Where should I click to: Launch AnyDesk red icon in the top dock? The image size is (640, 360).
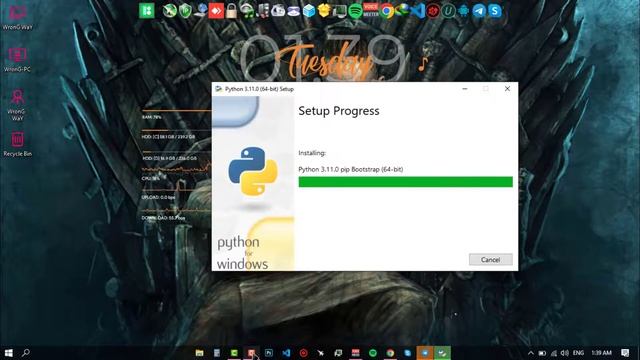(216, 11)
